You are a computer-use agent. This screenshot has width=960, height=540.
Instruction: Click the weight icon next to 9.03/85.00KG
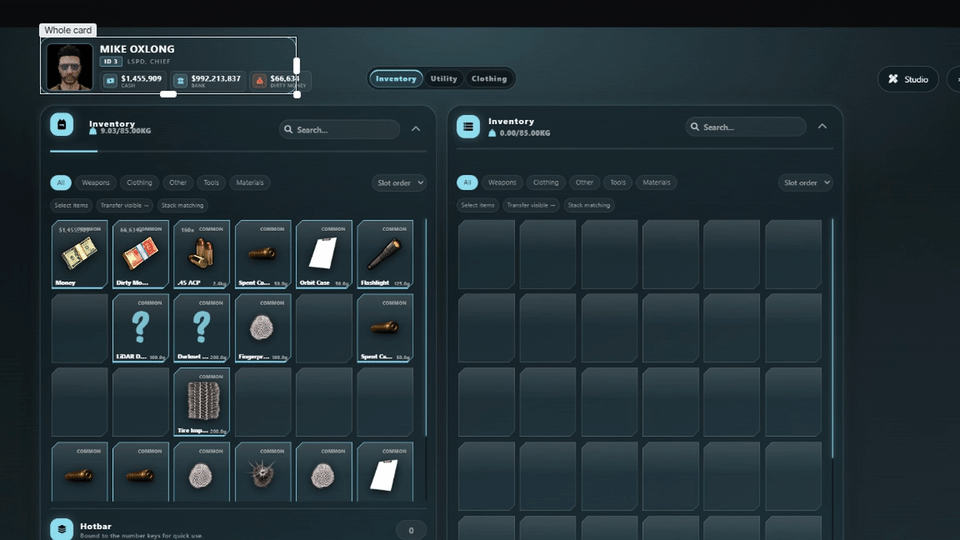tap(93, 131)
